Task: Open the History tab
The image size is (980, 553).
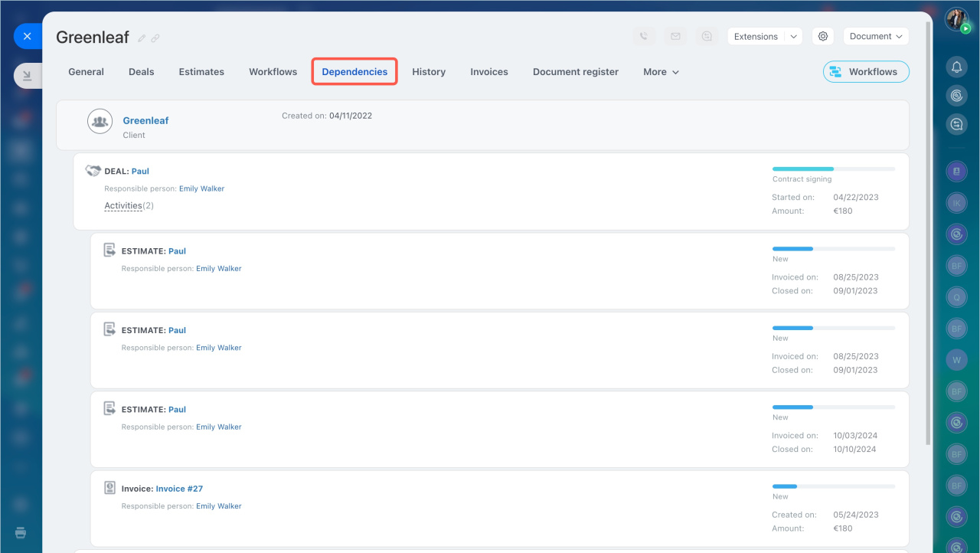Action: coord(429,72)
